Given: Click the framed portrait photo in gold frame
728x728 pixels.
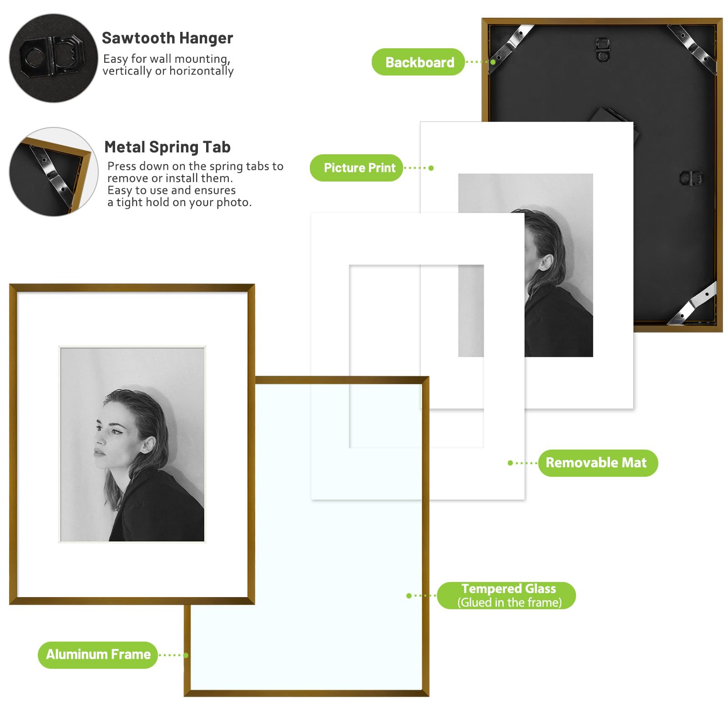Looking at the screenshot, I should pyautogui.click(x=132, y=445).
